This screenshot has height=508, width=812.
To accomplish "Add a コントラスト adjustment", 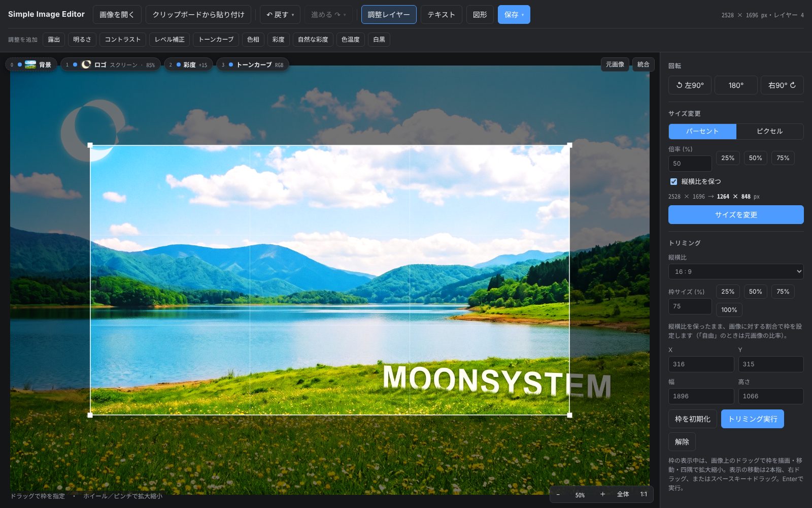I will point(123,40).
